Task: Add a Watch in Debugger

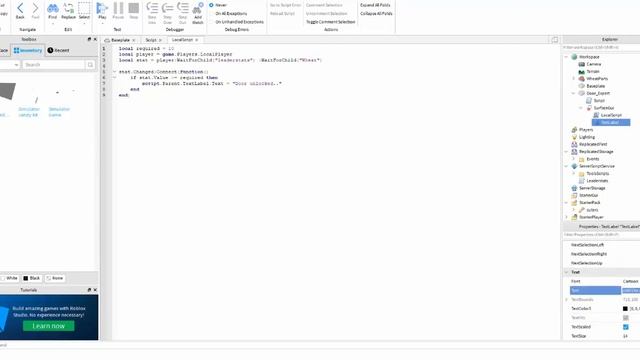Action: (x=198, y=13)
